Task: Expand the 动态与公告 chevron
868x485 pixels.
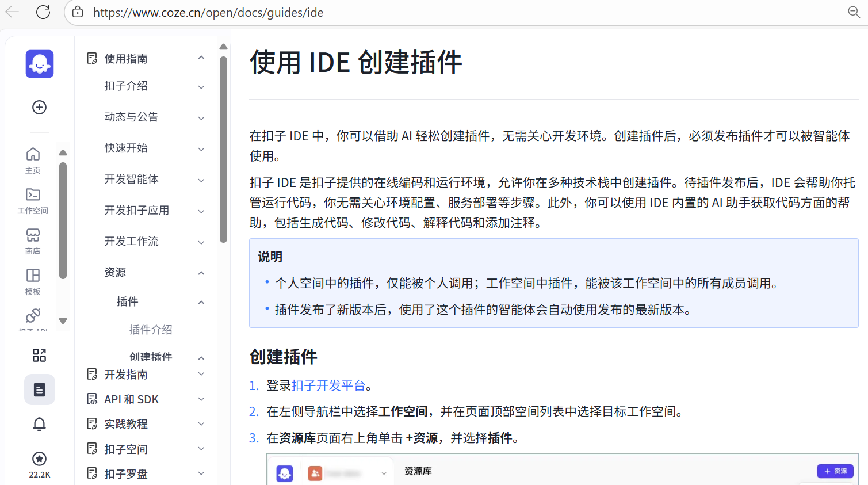Action: pos(201,119)
